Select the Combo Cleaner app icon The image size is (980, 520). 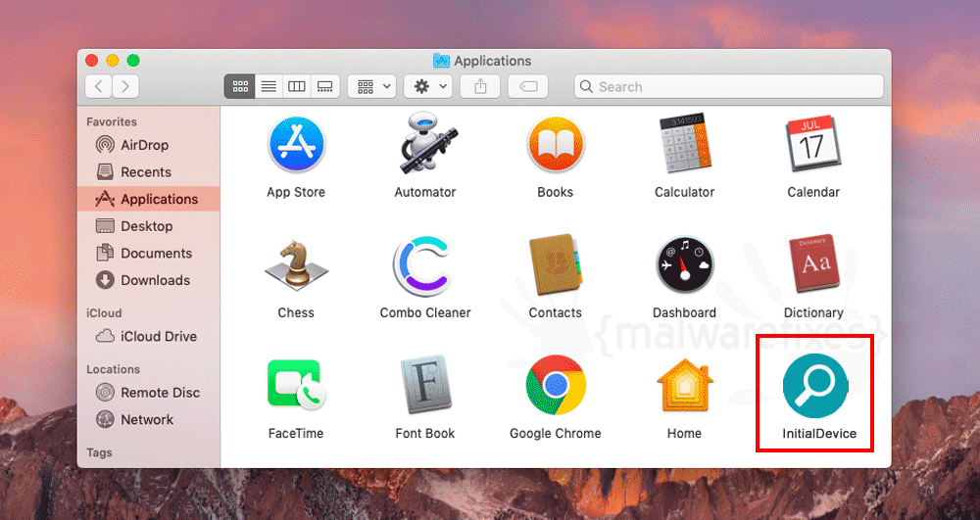pos(423,265)
